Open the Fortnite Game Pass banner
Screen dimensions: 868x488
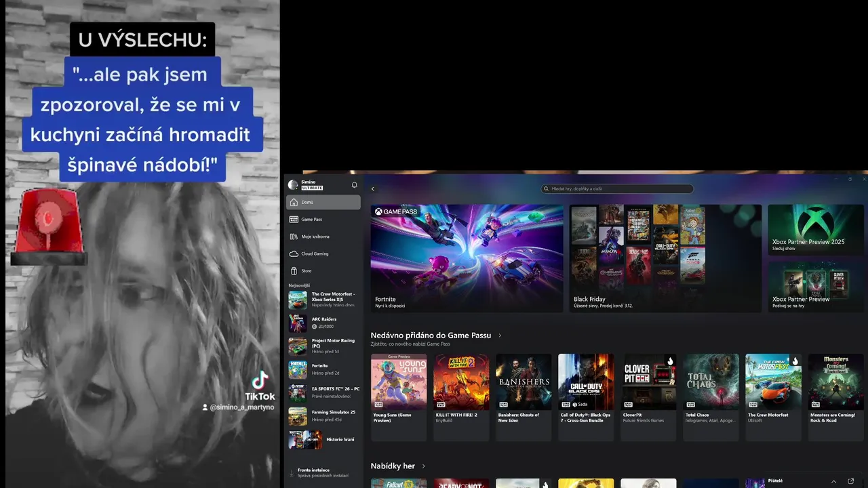point(467,258)
